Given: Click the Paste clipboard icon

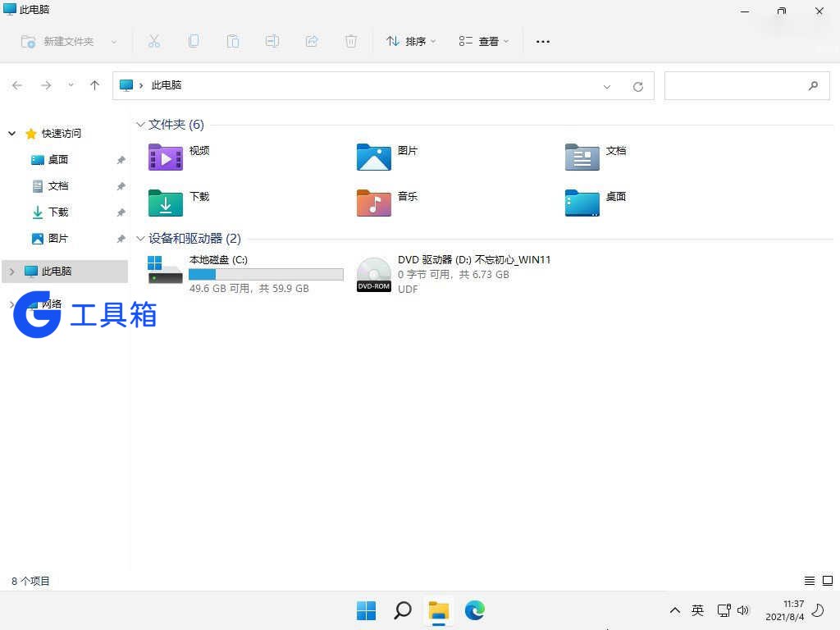Looking at the screenshot, I should [232, 41].
